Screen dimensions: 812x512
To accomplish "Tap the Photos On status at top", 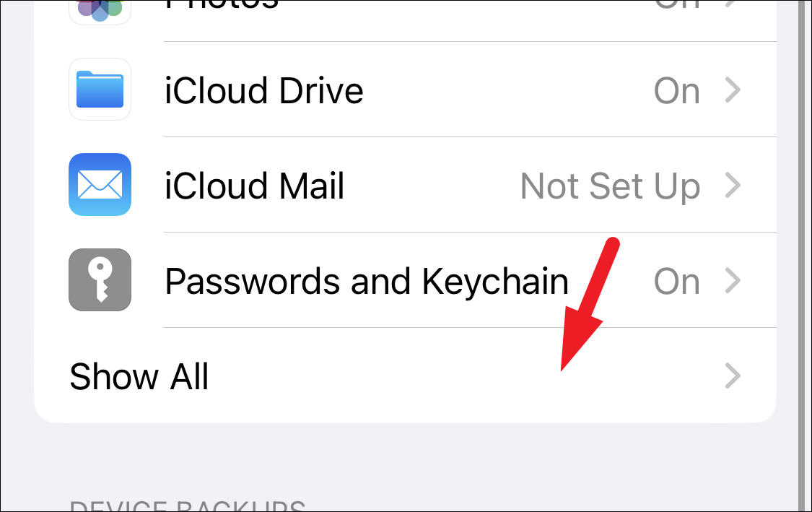I will (x=677, y=4).
